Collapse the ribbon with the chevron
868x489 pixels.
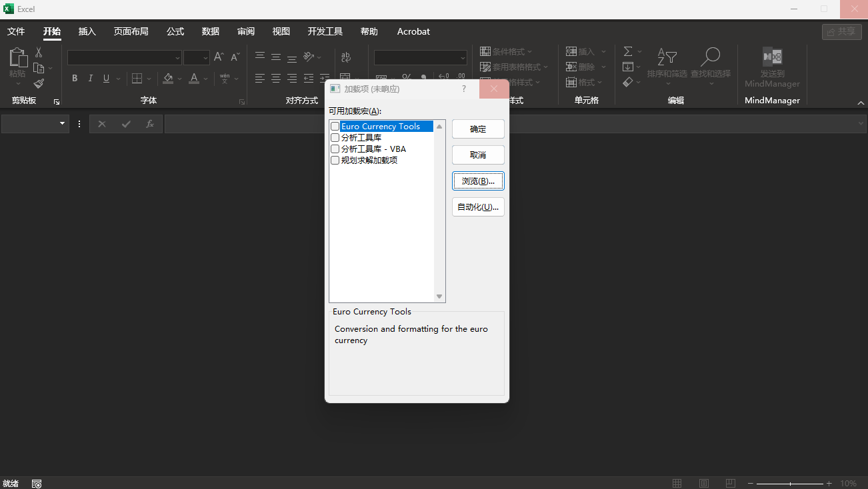(861, 103)
